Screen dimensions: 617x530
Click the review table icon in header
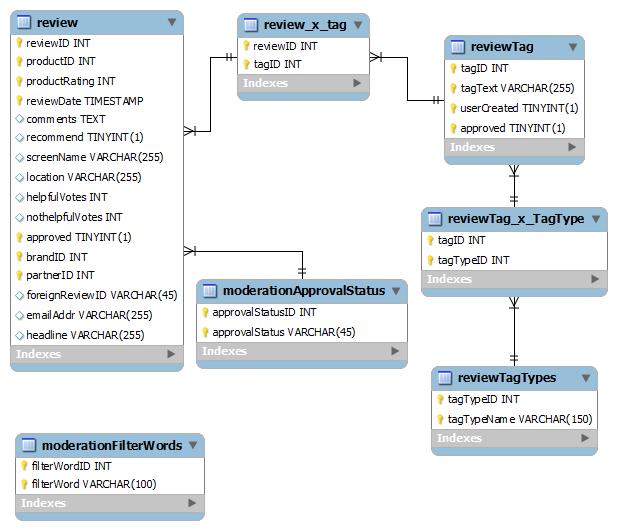tap(25, 22)
